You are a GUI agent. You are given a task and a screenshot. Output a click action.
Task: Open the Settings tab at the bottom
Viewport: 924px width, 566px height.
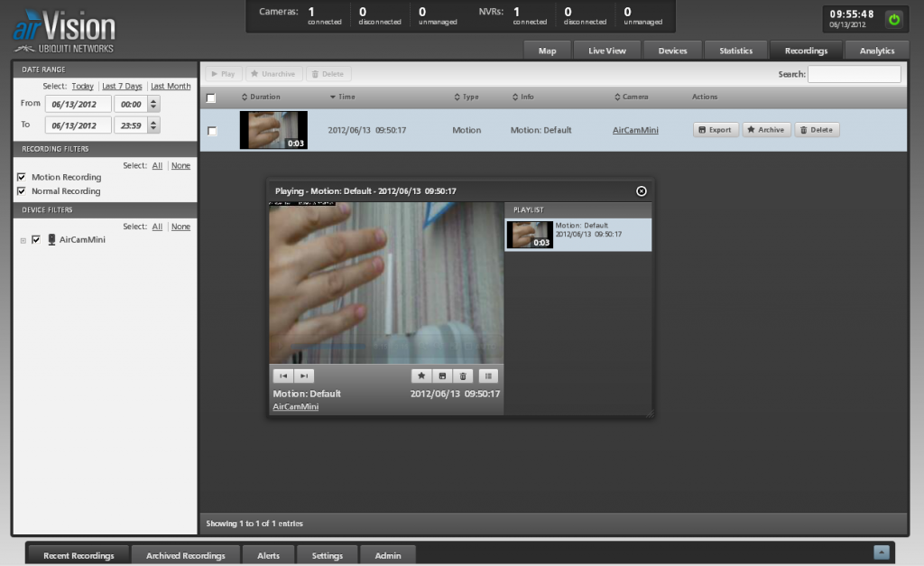tap(327, 555)
